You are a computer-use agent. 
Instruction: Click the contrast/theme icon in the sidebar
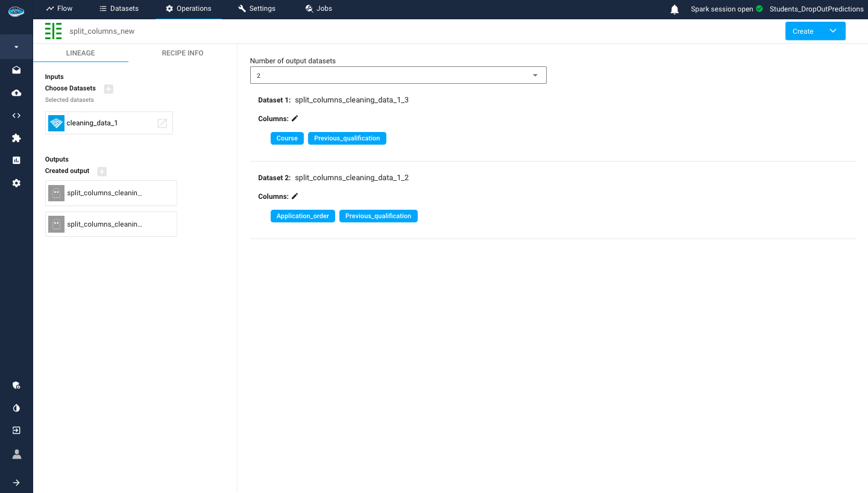16,408
